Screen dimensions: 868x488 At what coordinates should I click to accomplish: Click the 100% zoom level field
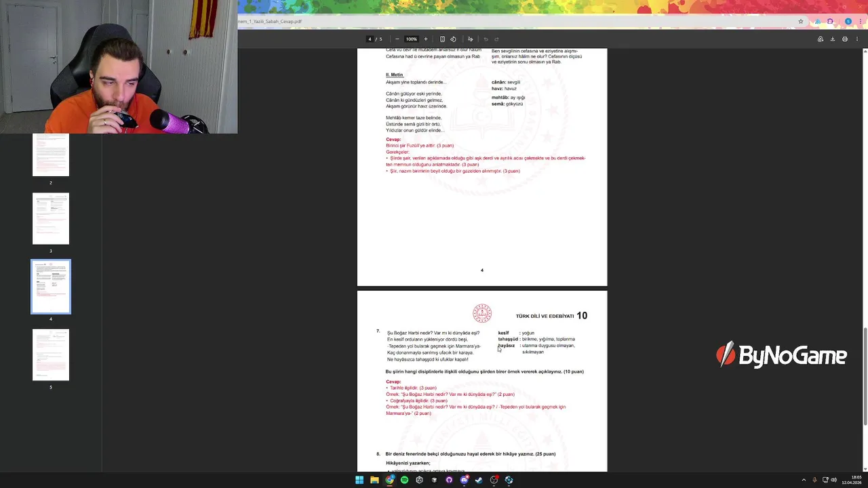412,39
